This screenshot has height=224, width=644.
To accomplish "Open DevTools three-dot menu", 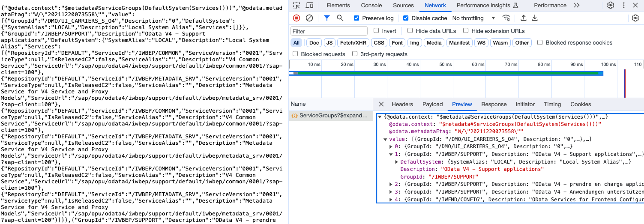I will [623, 5].
